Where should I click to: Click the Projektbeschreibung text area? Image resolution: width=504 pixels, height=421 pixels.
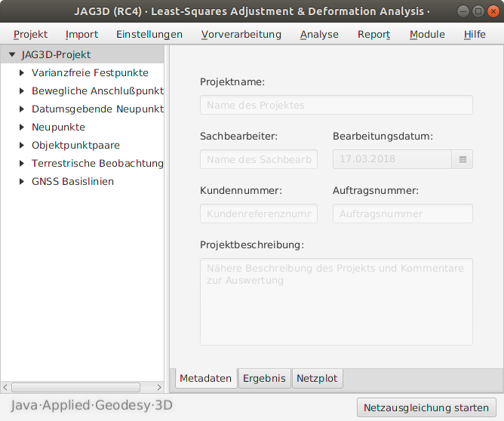337,302
